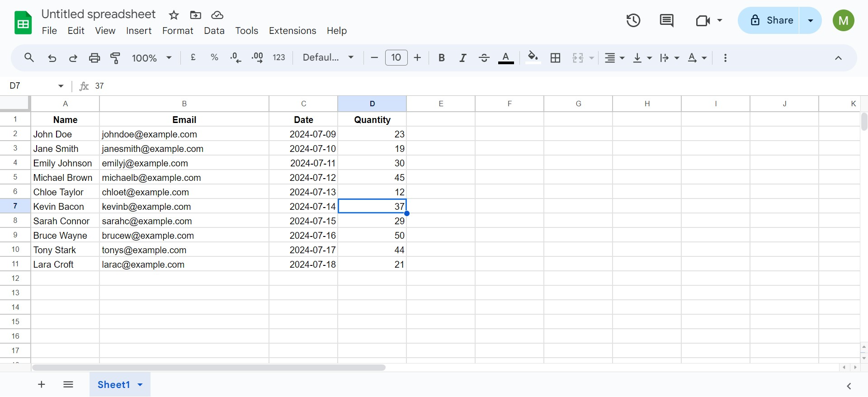Viewport: 868px width, 397px height.
Task: Click the redo arrow icon
Action: coord(73,58)
